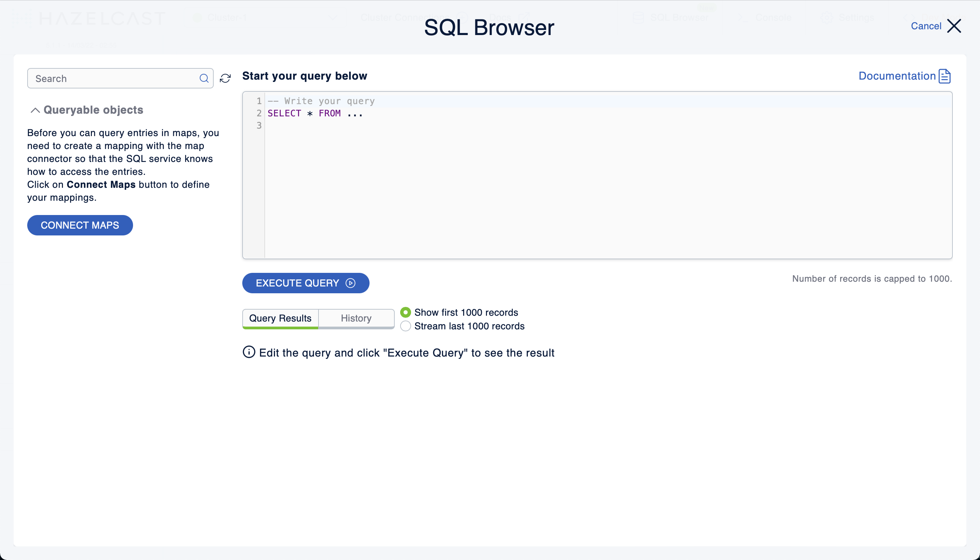Viewport: 980px width, 560px height.
Task: Switch to the Query Results tab
Action: pos(280,318)
